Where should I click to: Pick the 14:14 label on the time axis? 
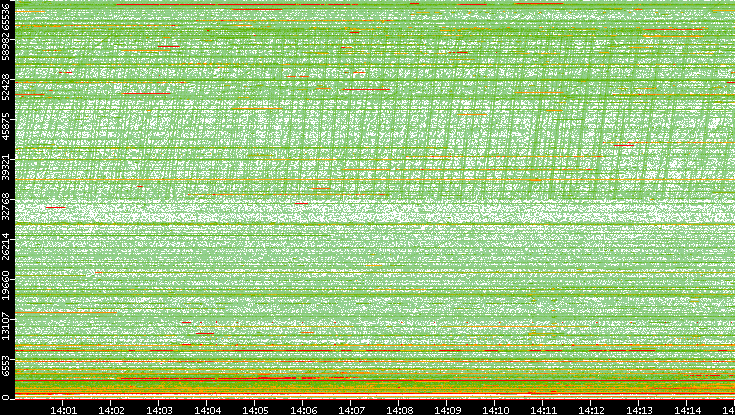coord(687,410)
